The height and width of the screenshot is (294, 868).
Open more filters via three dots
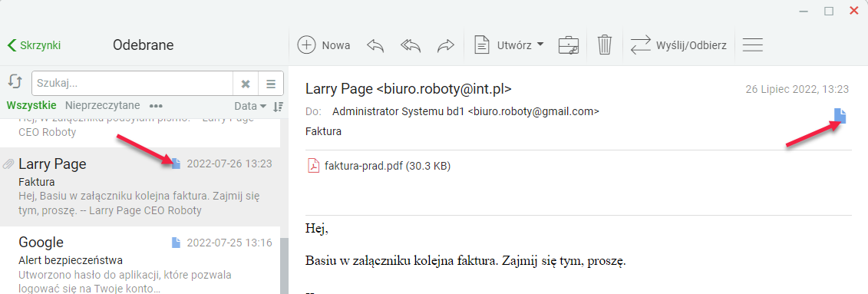point(156,106)
